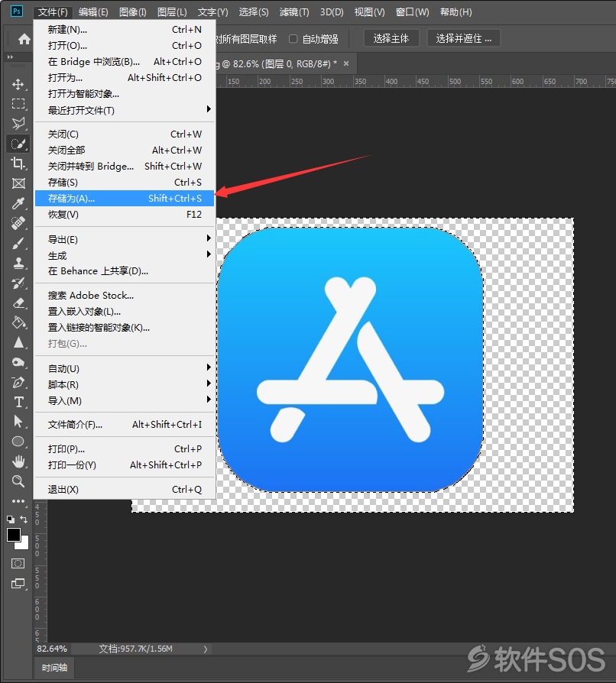Select the Path Selection tool
Screen dimensions: 616x683
coord(18,422)
